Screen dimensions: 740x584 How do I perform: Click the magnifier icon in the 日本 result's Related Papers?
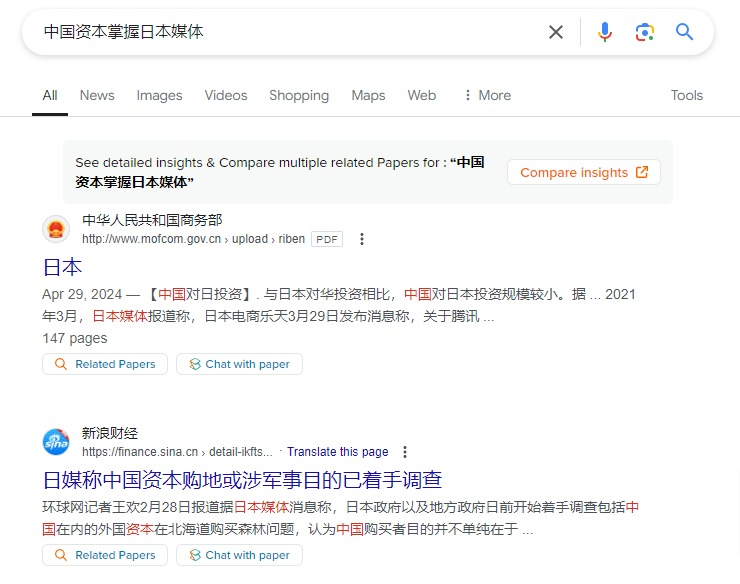click(x=61, y=364)
